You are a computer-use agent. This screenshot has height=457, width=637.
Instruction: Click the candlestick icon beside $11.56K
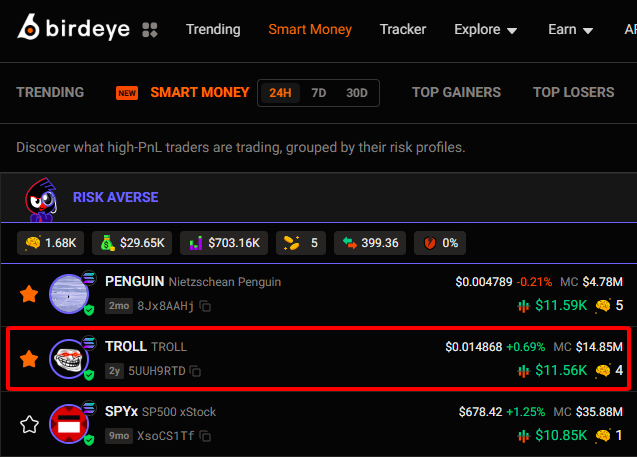(x=524, y=371)
